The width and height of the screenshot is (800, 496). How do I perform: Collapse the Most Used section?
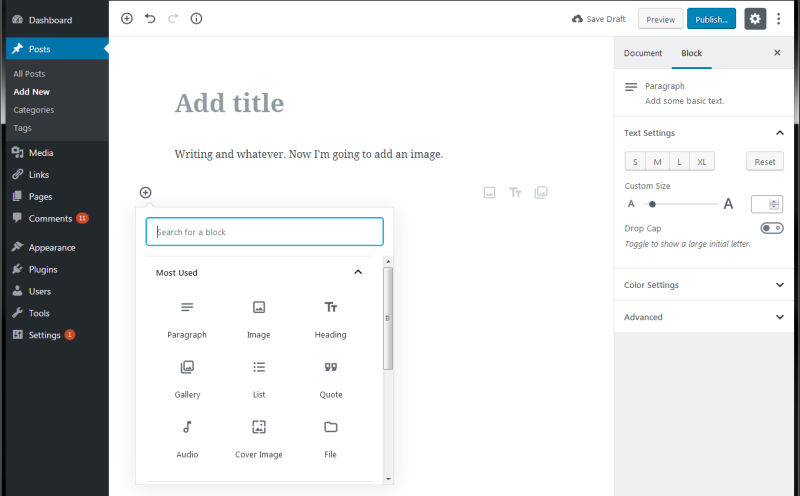[x=259, y=272]
